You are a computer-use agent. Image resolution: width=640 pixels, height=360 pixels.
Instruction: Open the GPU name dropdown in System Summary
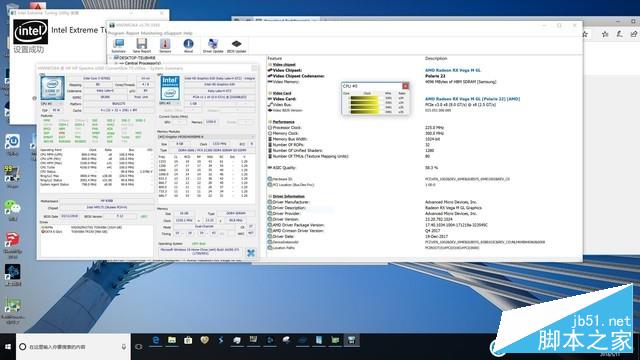(220, 78)
